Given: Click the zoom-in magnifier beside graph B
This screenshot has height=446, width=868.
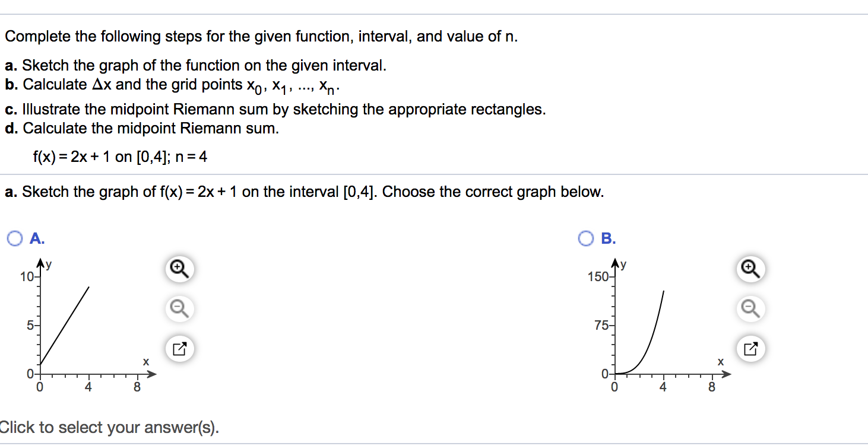Looking at the screenshot, I should pyautogui.click(x=750, y=269).
